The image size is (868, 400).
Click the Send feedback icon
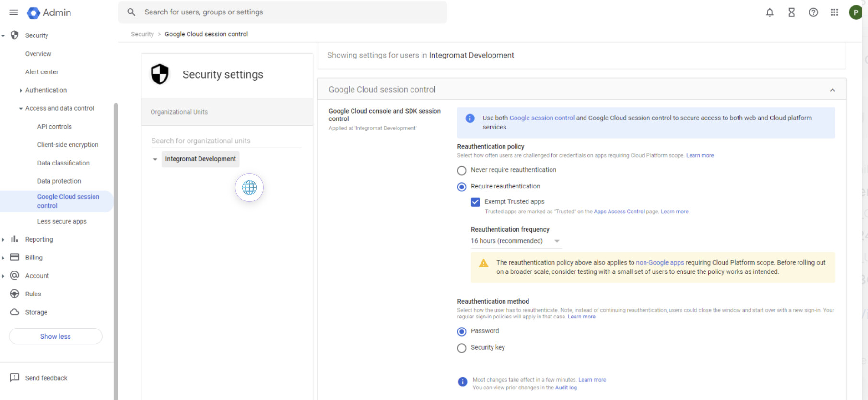click(14, 378)
